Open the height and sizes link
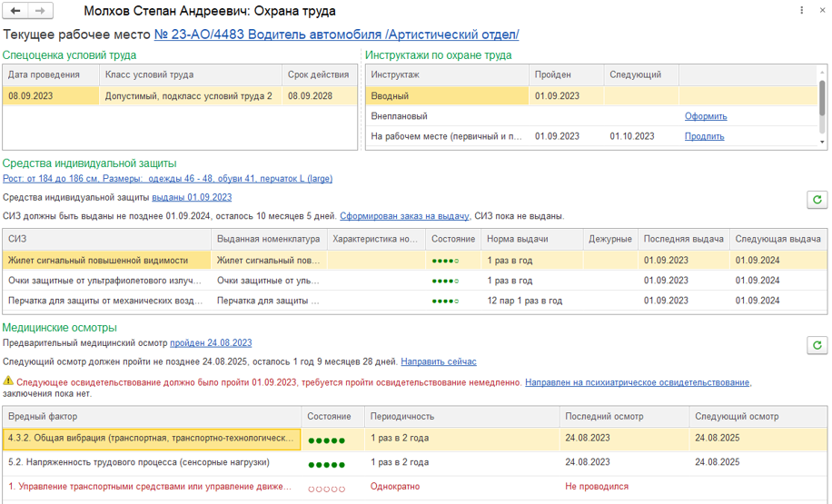 coord(167,179)
